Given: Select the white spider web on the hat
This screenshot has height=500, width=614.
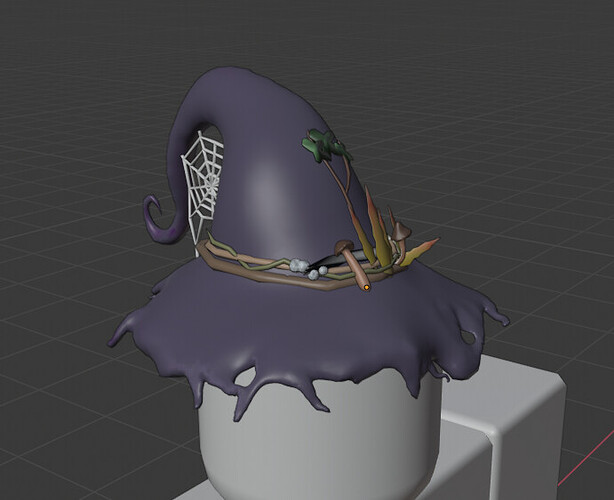Looking at the screenshot, I should point(202,187).
